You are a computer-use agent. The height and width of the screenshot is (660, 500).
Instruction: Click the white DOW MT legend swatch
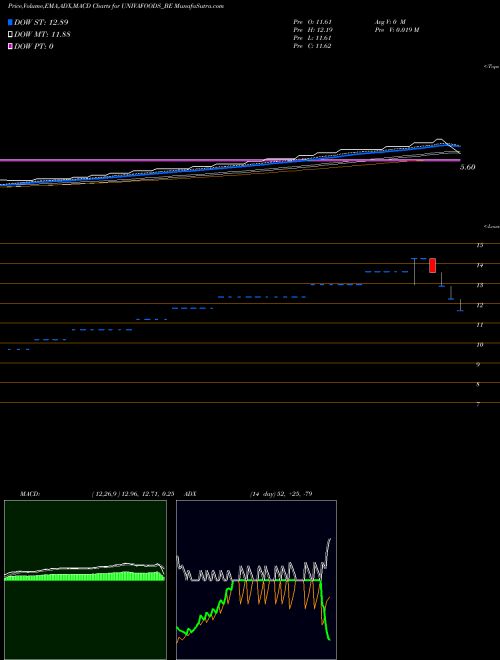coord(10,34)
